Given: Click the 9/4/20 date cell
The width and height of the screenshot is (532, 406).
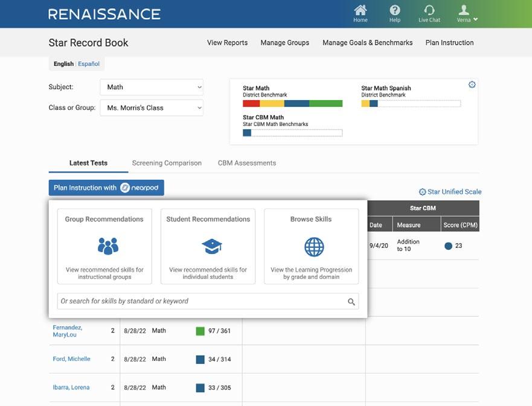Looking at the screenshot, I should click(379, 246).
